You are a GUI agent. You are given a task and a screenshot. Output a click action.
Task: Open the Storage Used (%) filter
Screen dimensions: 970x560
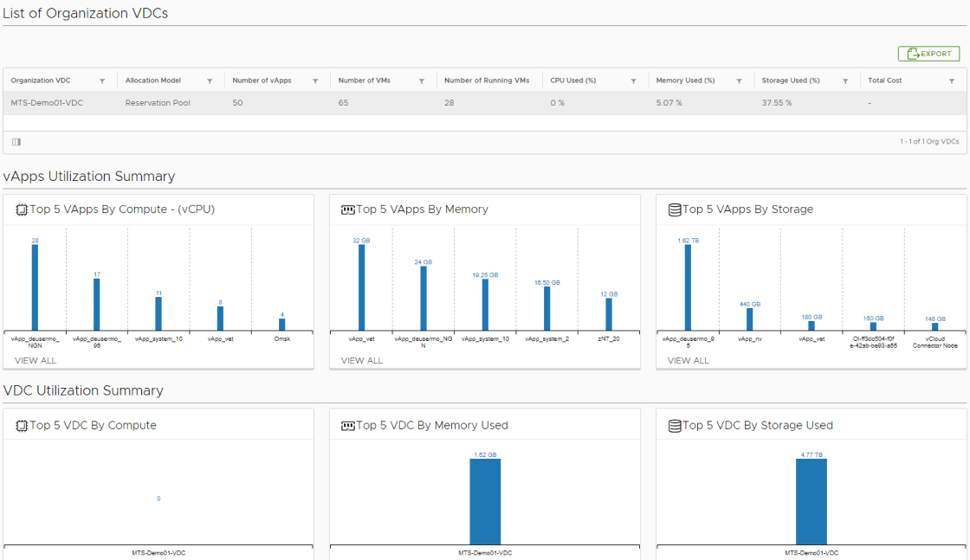point(845,81)
